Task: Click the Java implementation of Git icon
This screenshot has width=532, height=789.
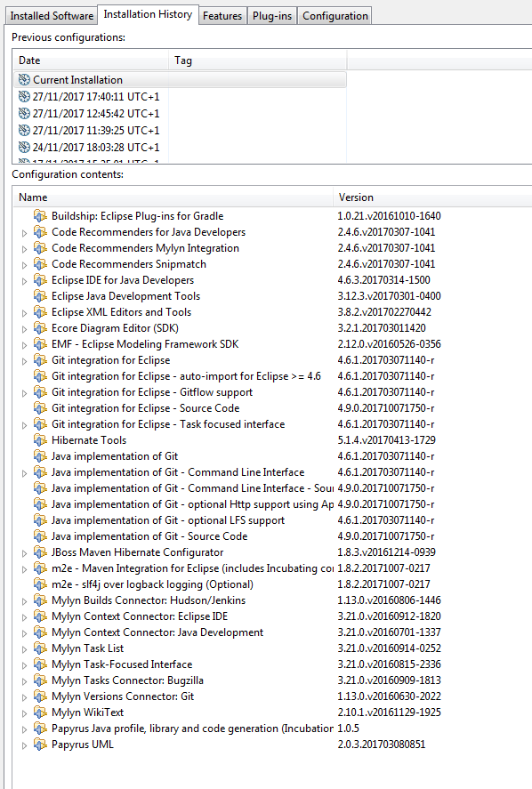Action: pyautogui.click(x=40, y=456)
